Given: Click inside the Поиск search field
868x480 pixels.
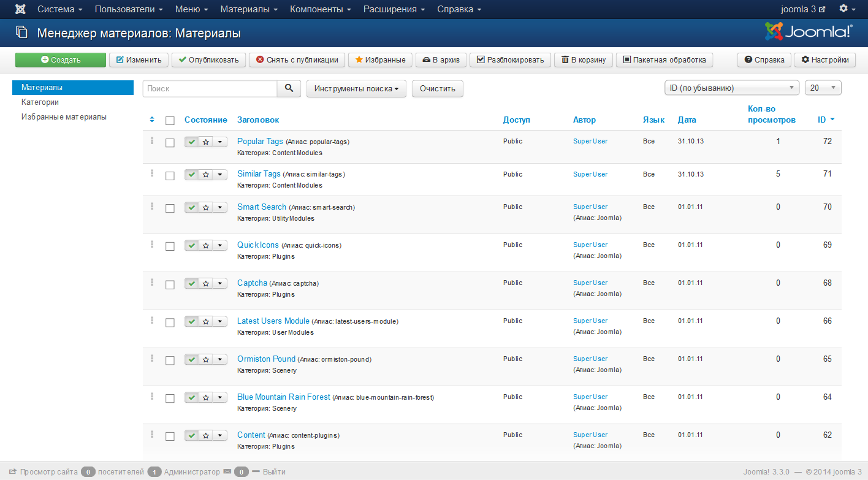Looking at the screenshot, I should tap(210, 88).
